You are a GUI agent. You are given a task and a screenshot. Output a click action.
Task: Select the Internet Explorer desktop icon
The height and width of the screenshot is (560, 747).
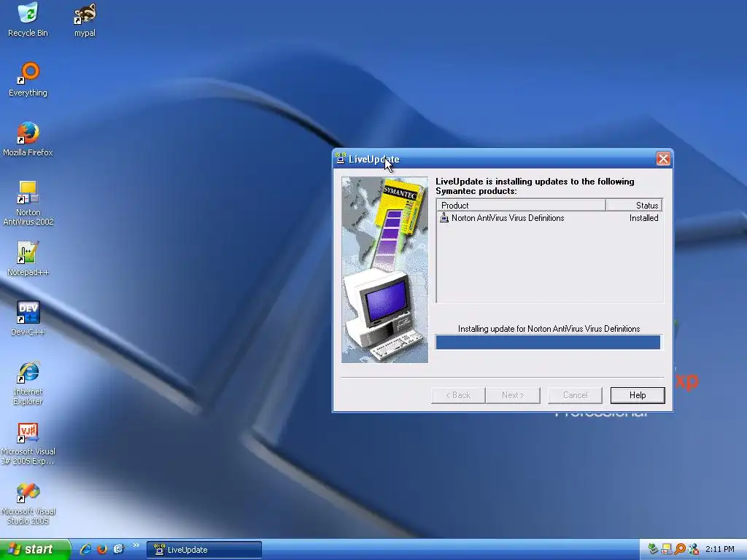tap(28, 383)
